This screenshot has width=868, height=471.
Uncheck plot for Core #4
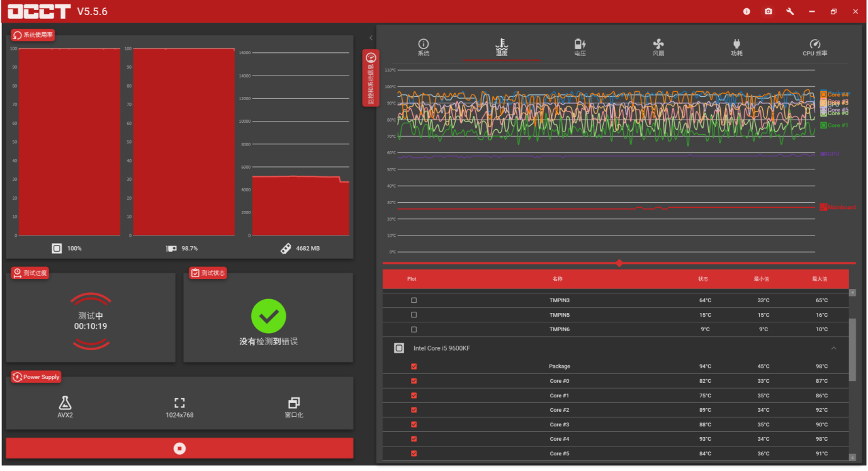(414, 439)
